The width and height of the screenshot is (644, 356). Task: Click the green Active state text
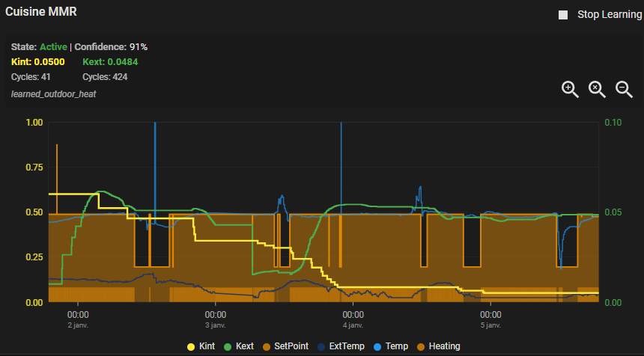[53, 46]
